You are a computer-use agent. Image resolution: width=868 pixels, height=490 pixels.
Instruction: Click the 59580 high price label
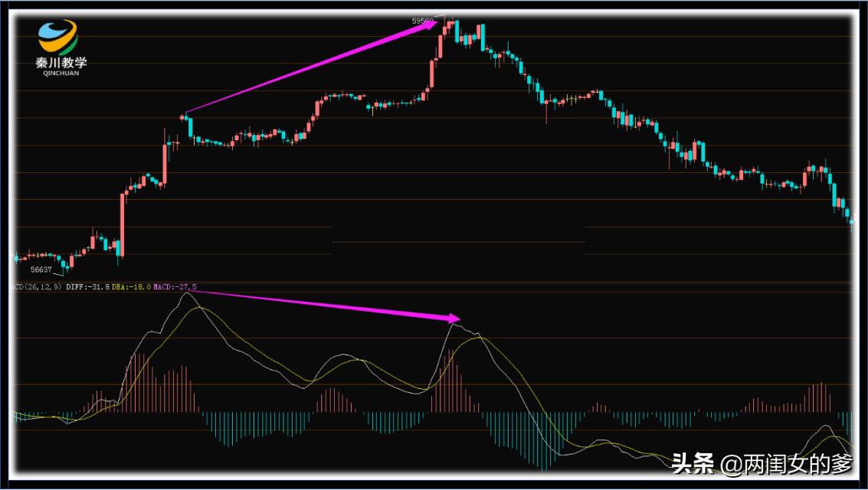(422, 21)
